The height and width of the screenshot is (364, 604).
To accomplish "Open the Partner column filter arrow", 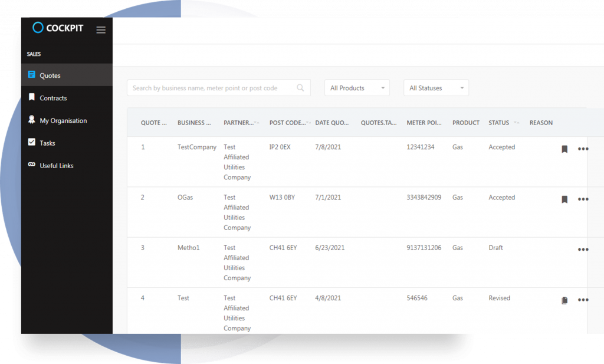I will click(x=257, y=123).
